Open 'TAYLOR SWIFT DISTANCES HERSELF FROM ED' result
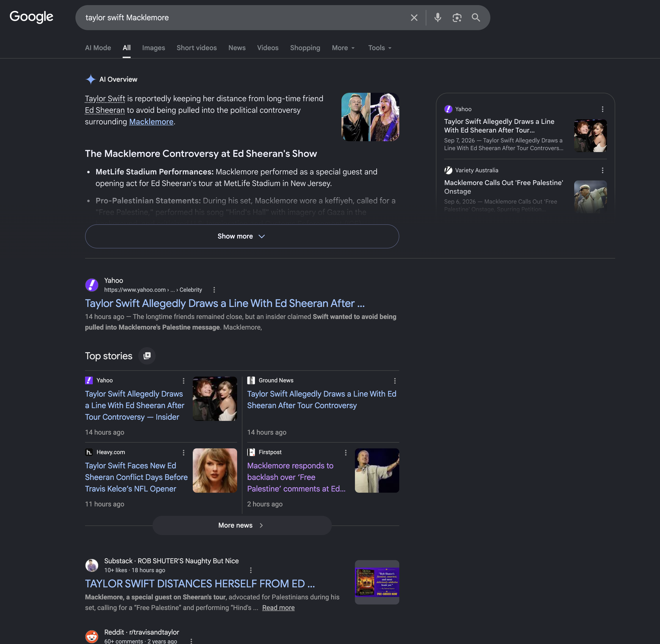Screen dimensions: 660x644 point(200,584)
